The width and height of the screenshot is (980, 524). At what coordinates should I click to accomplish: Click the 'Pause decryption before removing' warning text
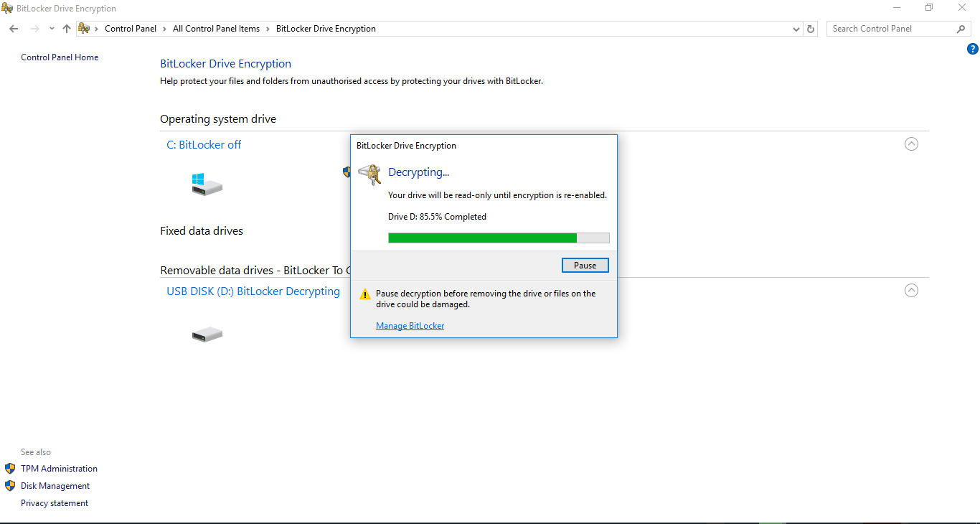486,299
